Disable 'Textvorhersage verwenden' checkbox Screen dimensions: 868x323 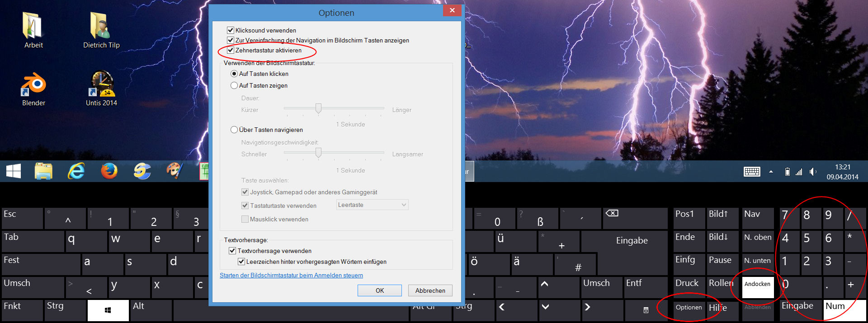click(x=232, y=251)
